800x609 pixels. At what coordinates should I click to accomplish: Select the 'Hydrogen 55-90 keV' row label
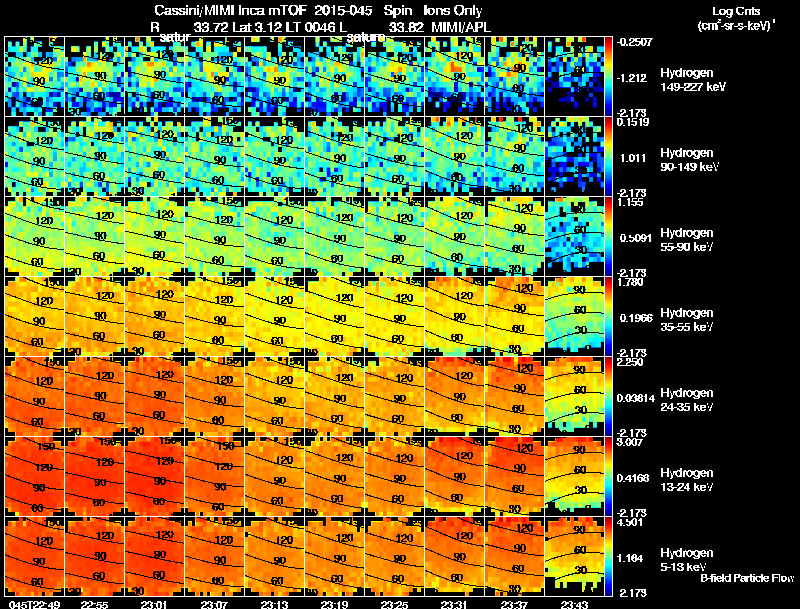pos(687,240)
